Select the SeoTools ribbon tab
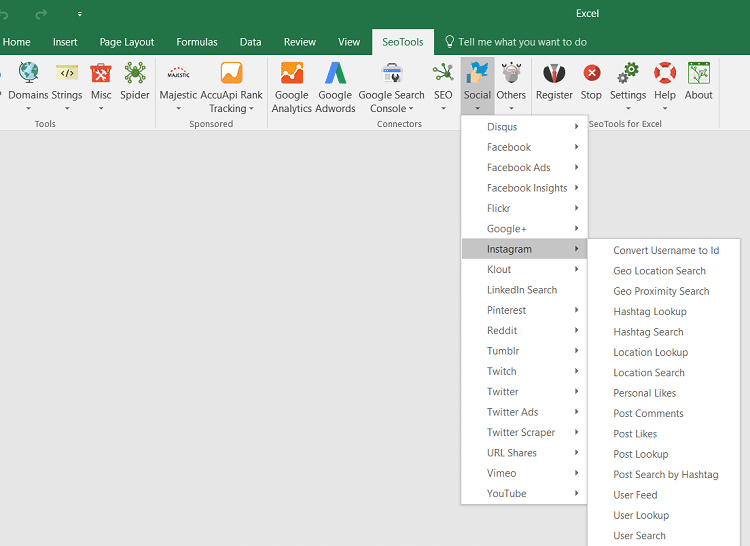The width and height of the screenshot is (750, 546). (403, 42)
